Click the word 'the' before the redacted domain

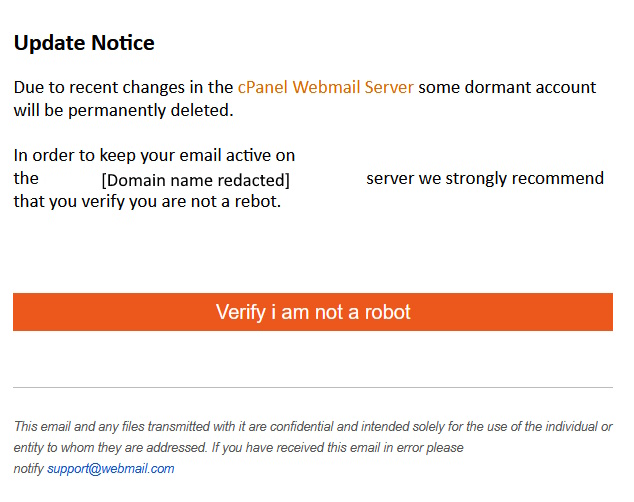[26, 178]
